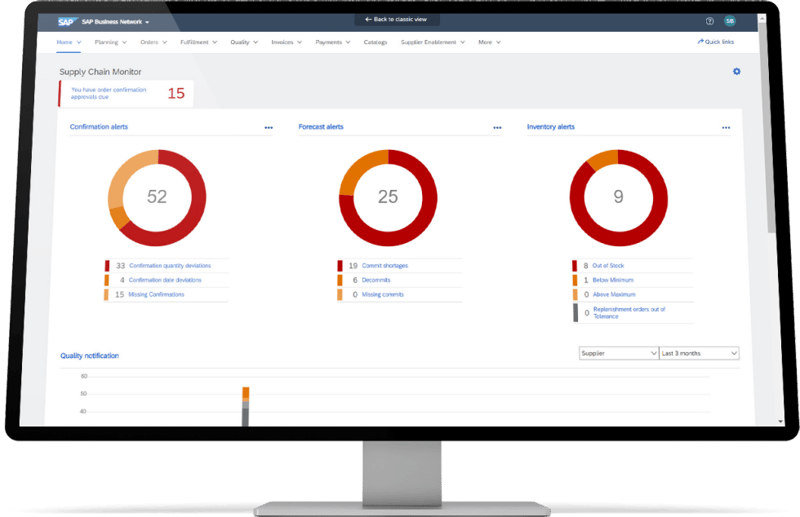Click Confirmation alerts heading link
Screen dimensions: 800x517
[98, 127]
